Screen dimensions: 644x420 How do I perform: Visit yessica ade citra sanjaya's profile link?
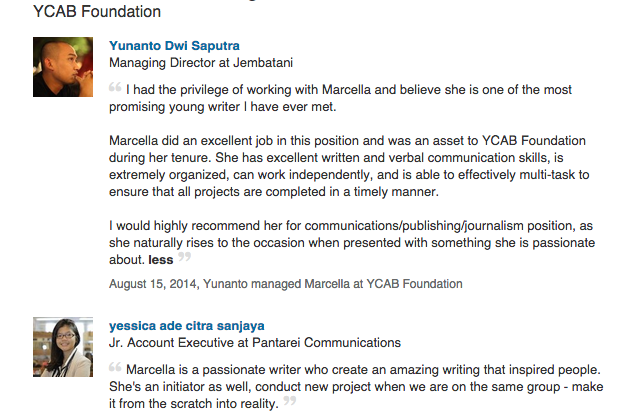(x=186, y=326)
